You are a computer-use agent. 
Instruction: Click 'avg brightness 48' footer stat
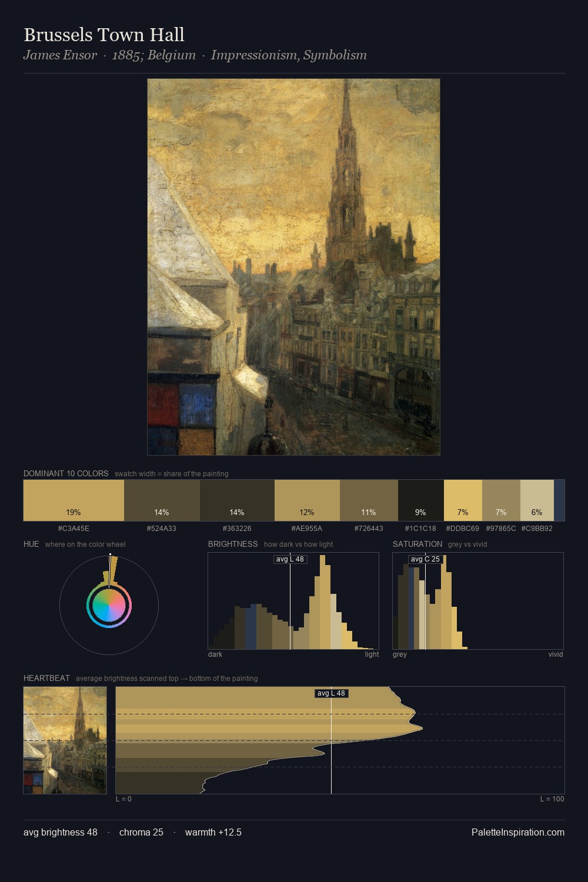(x=61, y=832)
